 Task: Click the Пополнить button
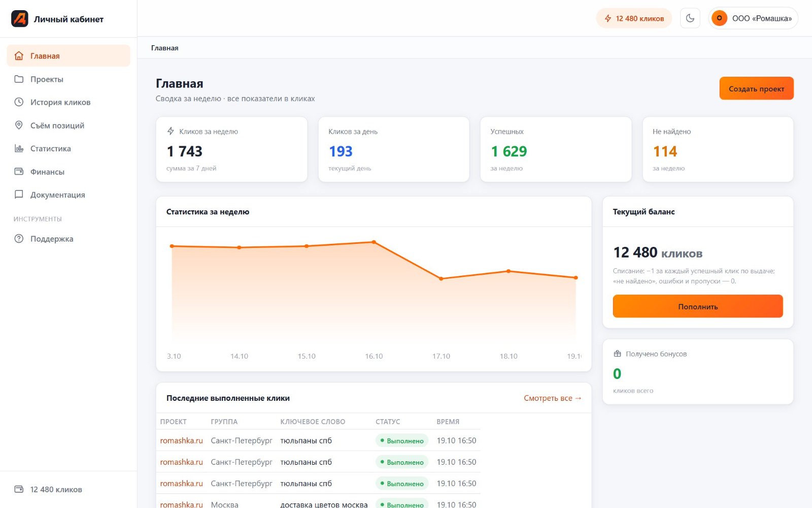click(x=698, y=306)
